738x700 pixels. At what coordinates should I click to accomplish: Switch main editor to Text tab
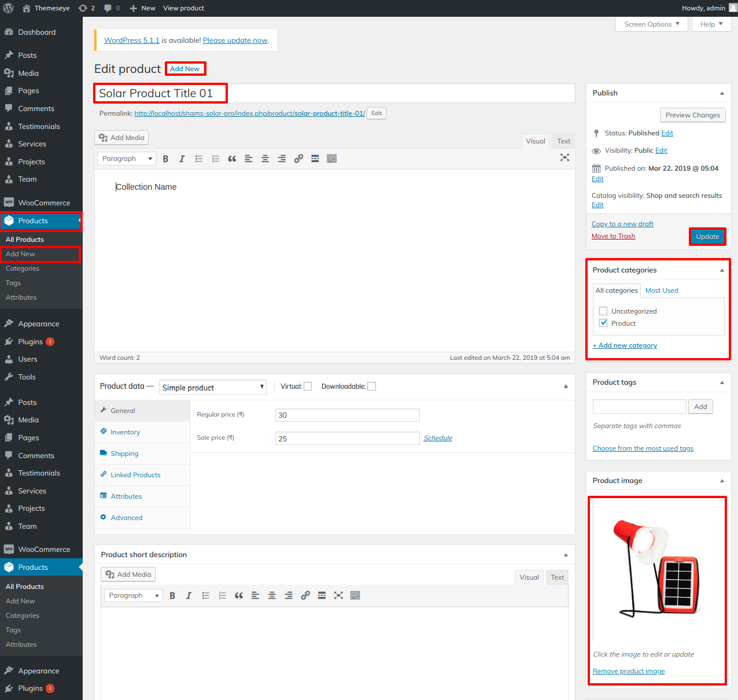pyautogui.click(x=563, y=141)
